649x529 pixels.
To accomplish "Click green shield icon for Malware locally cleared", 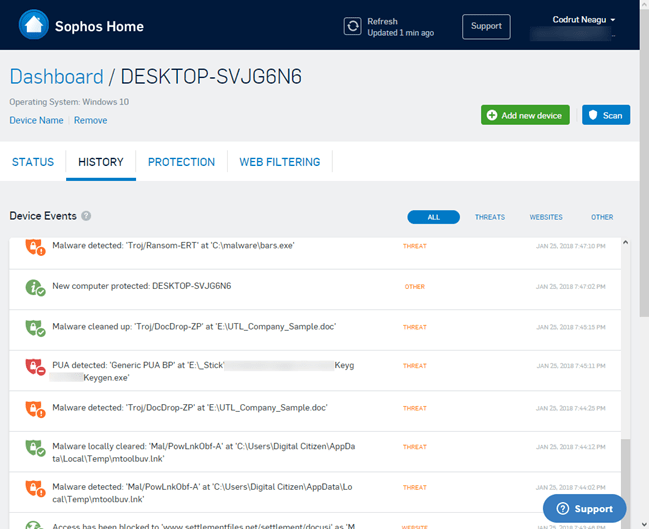I will [35, 448].
